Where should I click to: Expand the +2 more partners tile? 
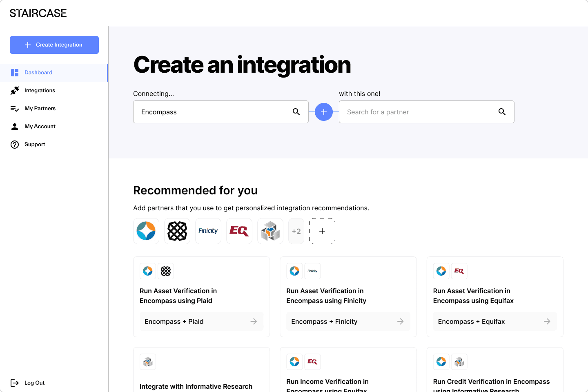(296, 231)
